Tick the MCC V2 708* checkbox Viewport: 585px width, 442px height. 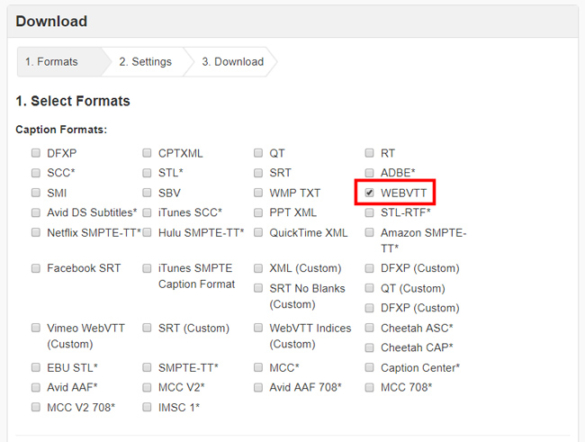point(36,407)
